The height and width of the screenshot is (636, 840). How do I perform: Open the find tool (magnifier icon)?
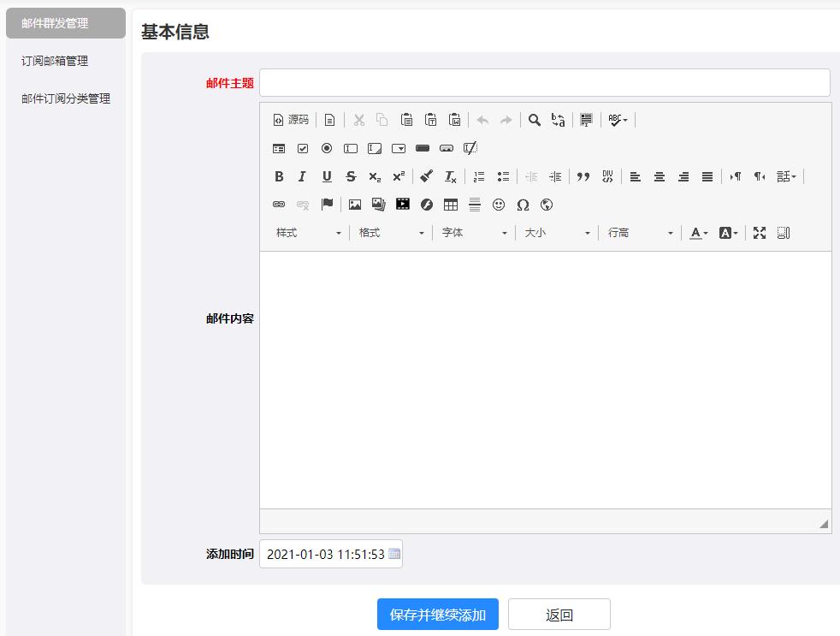(535, 120)
